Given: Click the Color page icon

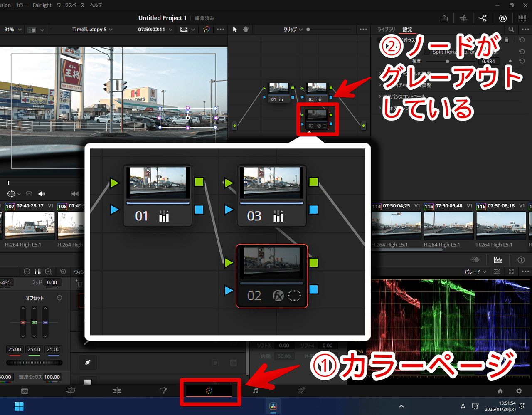Looking at the screenshot, I should coord(209,390).
